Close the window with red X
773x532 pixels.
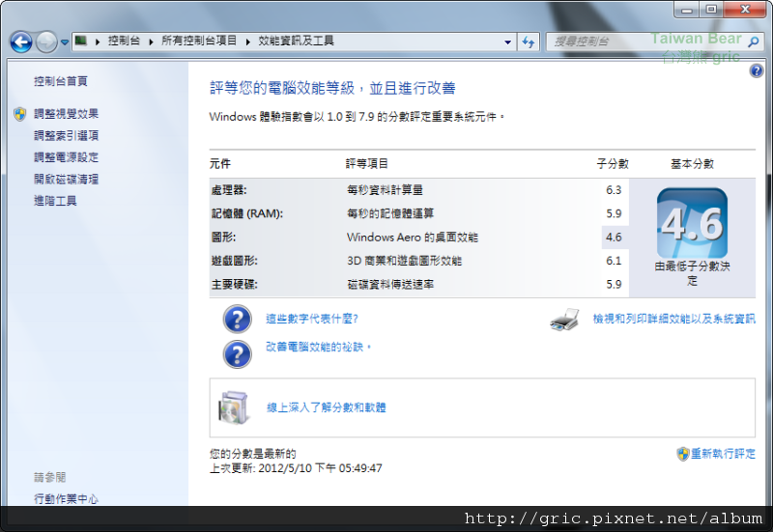point(745,10)
